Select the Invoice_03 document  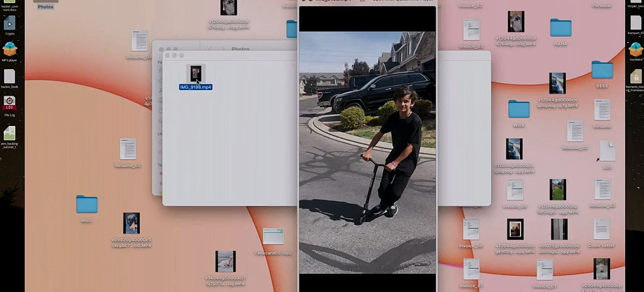click(472, 30)
